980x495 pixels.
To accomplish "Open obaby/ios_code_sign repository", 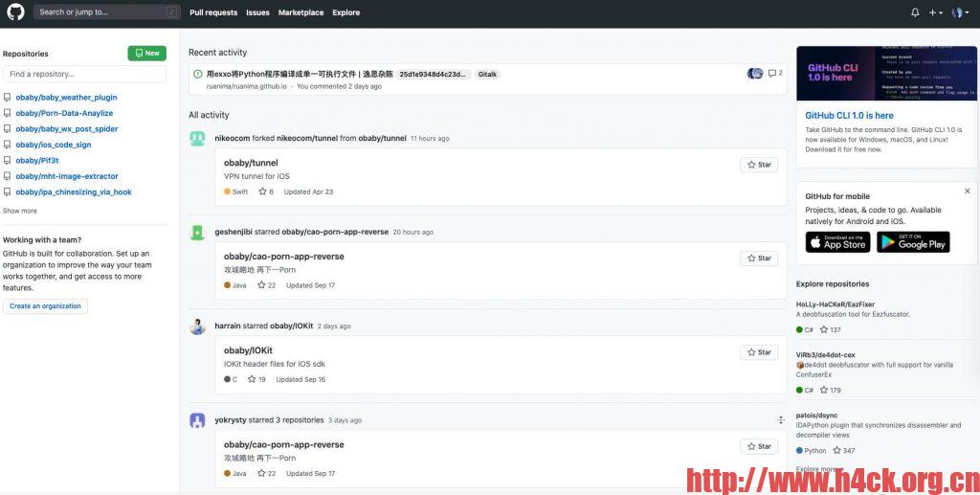I will (54, 145).
